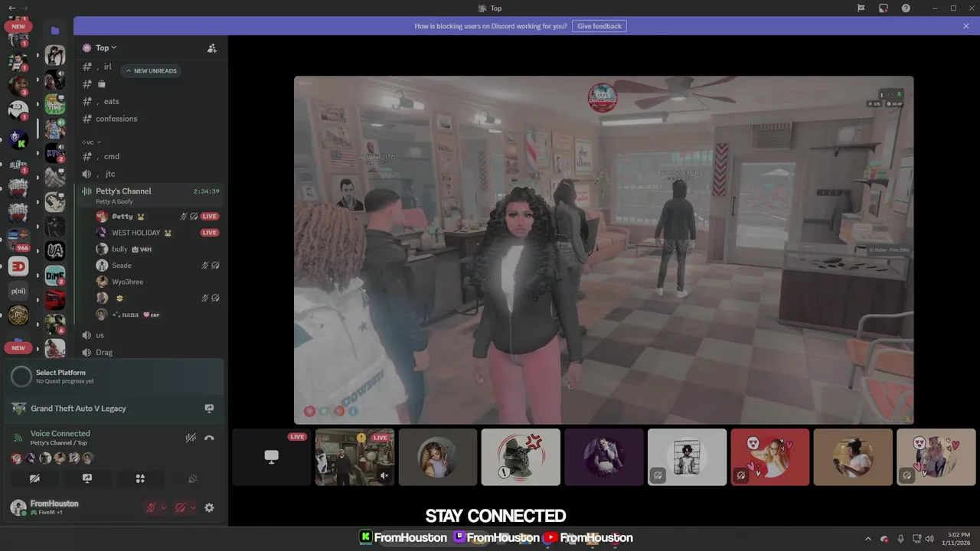Show hidden system tray icons
980x551 pixels.
(867, 539)
